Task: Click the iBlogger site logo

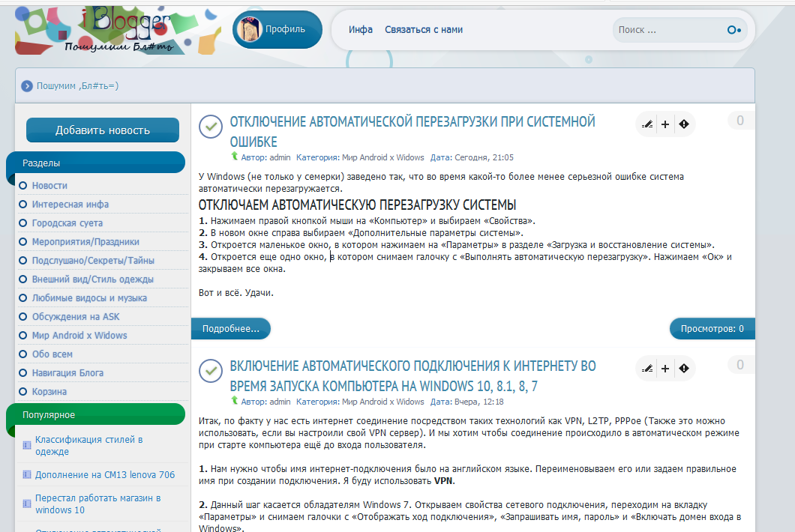Action: (x=94, y=29)
